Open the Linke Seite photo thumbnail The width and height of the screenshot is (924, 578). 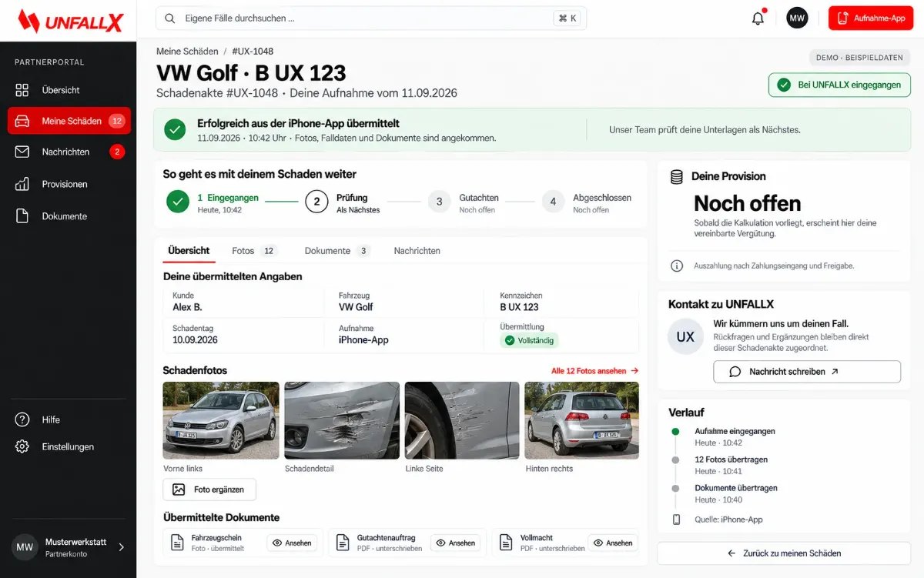462,420
